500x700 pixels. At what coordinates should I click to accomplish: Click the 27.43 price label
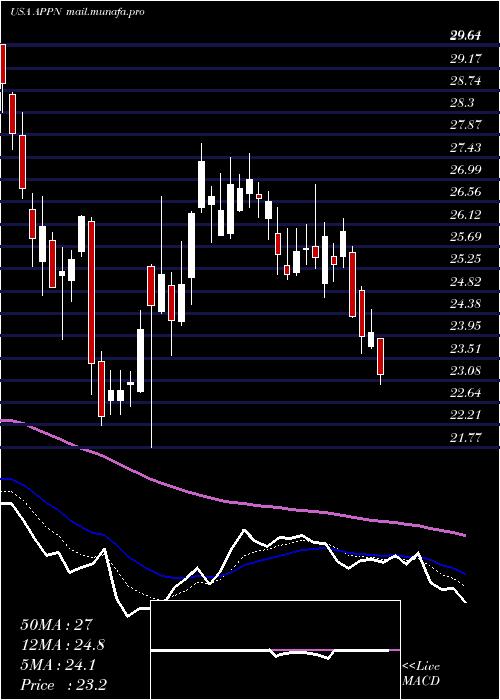click(465, 147)
